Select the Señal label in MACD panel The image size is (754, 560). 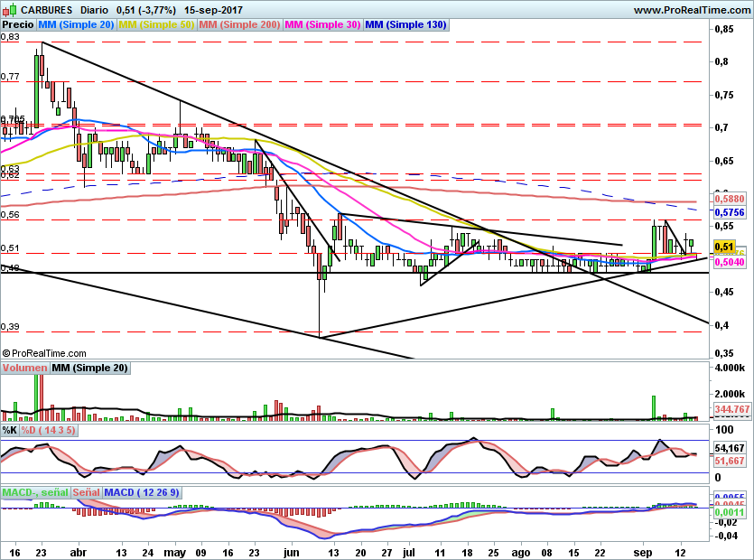[86, 492]
